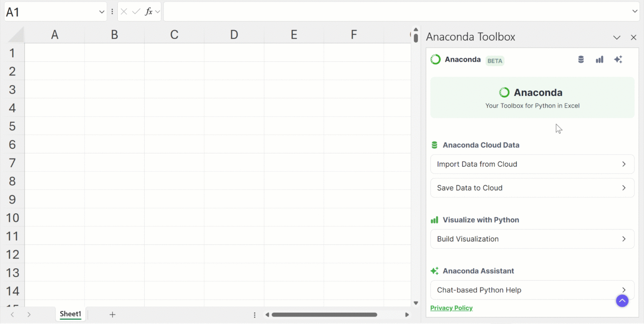Go to previous sheet with left arrow
644x324 pixels.
(13, 314)
